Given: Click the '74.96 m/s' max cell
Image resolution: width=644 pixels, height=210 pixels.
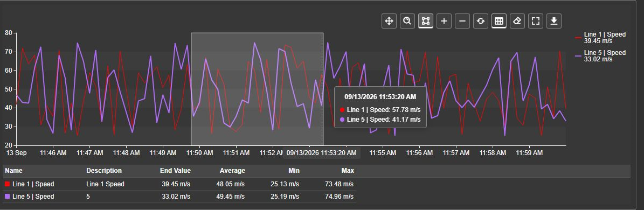Looking at the screenshot, I should (x=340, y=197).
